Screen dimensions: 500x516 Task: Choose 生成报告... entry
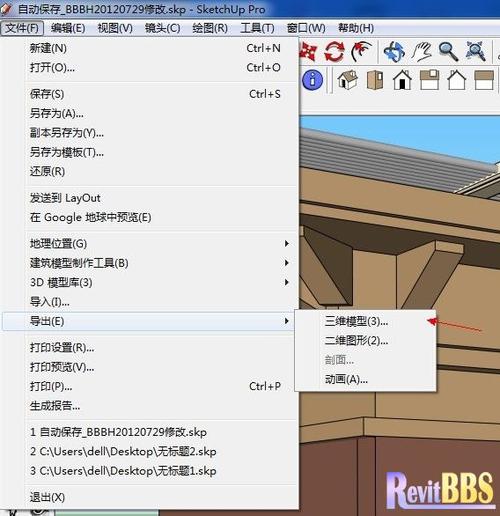tap(150, 406)
